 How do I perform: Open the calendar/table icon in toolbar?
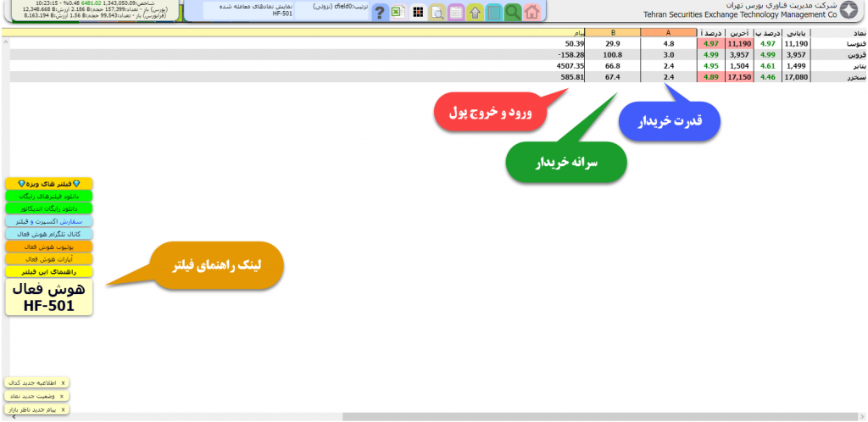point(456,12)
